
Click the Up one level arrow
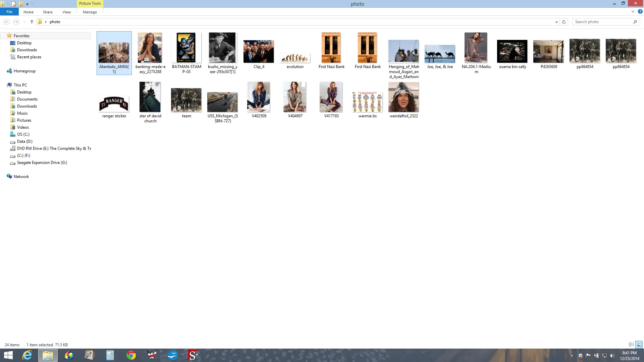[32, 22]
